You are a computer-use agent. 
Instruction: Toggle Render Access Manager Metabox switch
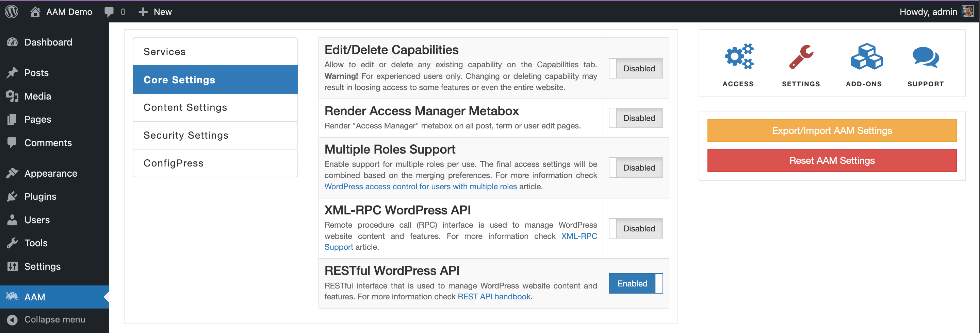(x=636, y=118)
